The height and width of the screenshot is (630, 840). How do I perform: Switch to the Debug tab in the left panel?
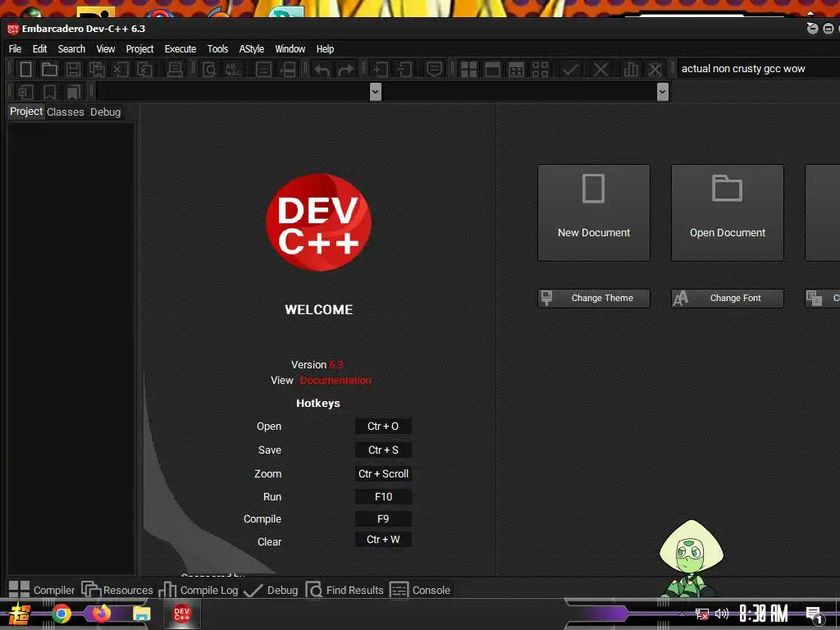click(x=106, y=112)
